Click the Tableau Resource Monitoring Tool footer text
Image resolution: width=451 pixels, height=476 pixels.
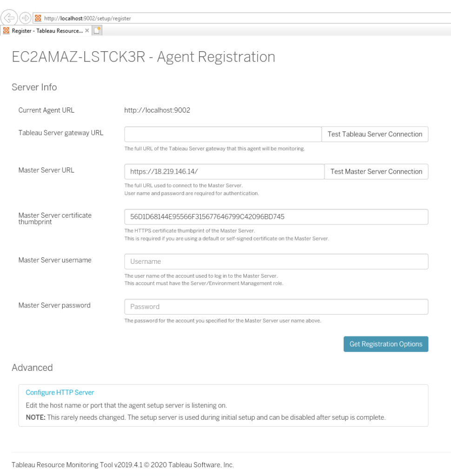123,465
